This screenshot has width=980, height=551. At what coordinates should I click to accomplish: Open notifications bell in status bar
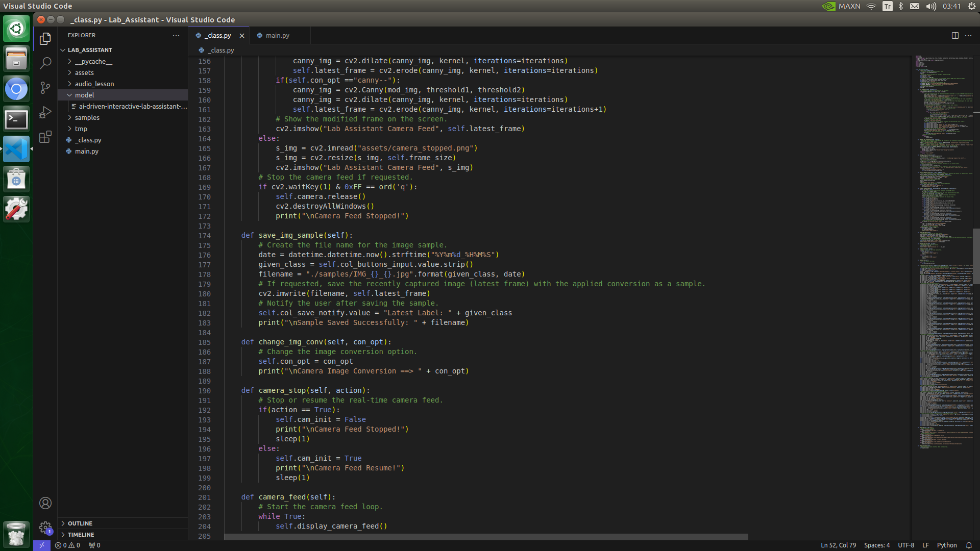point(969,545)
